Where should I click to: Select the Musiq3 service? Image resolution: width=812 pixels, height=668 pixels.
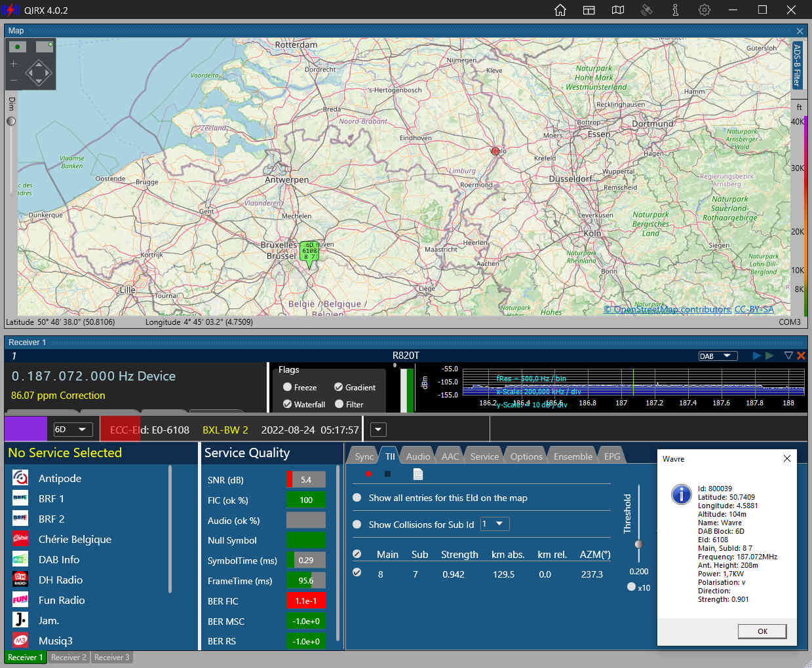click(55, 640)
